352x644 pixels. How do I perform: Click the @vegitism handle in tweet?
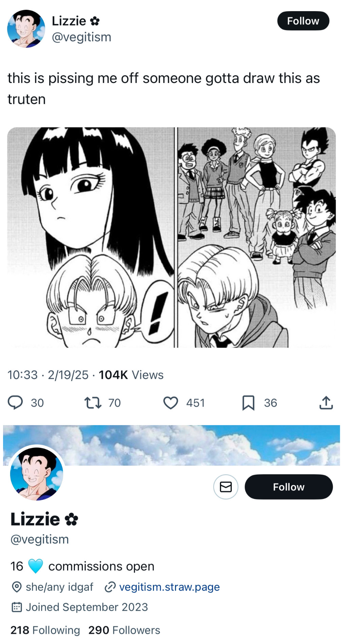pyautogui.click(x=81, y=37)
